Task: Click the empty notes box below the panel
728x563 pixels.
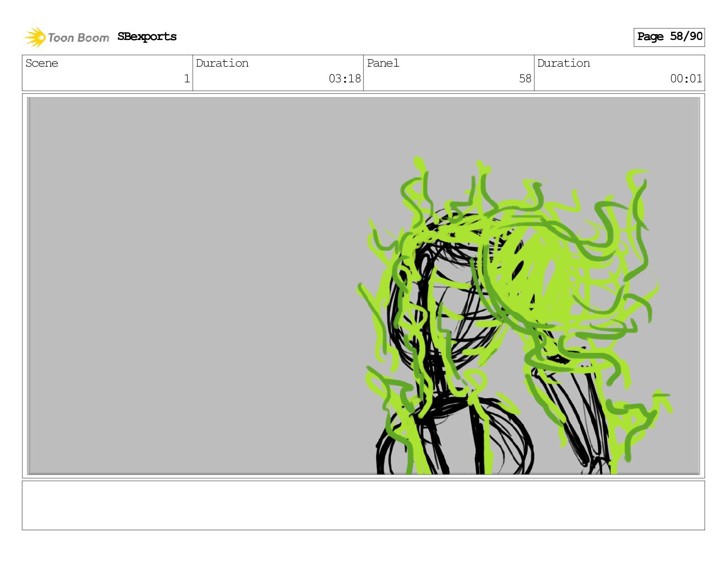Action: coord(364,506)
